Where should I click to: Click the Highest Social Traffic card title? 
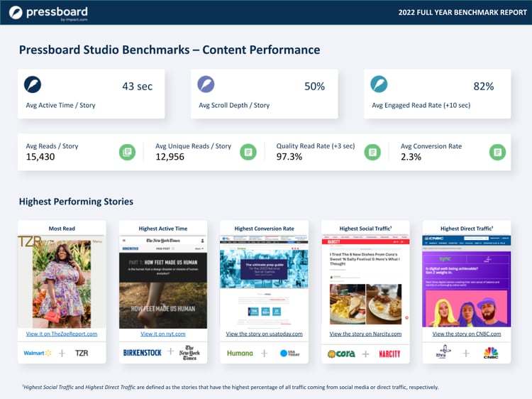point(365,229)
